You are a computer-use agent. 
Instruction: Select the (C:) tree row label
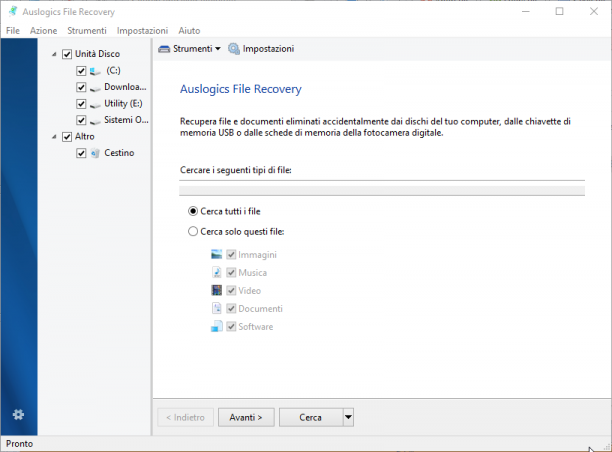pyautogui.click(x=113, y=71)
